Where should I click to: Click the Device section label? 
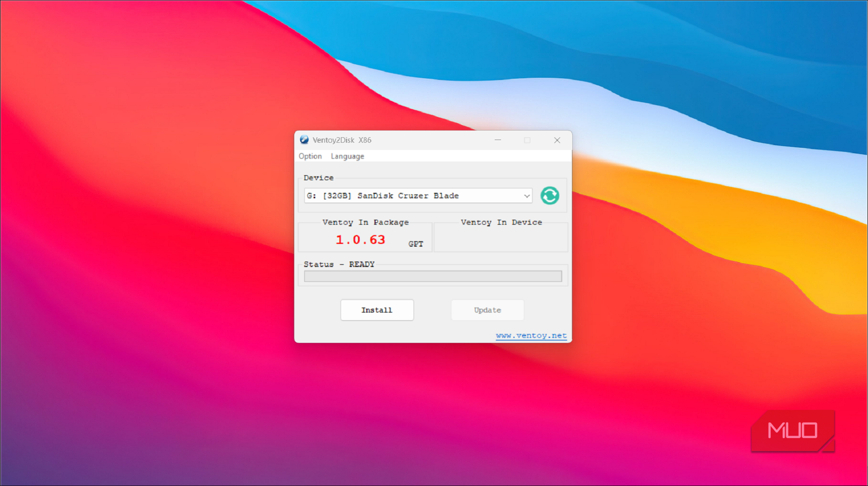pos(318,177)
